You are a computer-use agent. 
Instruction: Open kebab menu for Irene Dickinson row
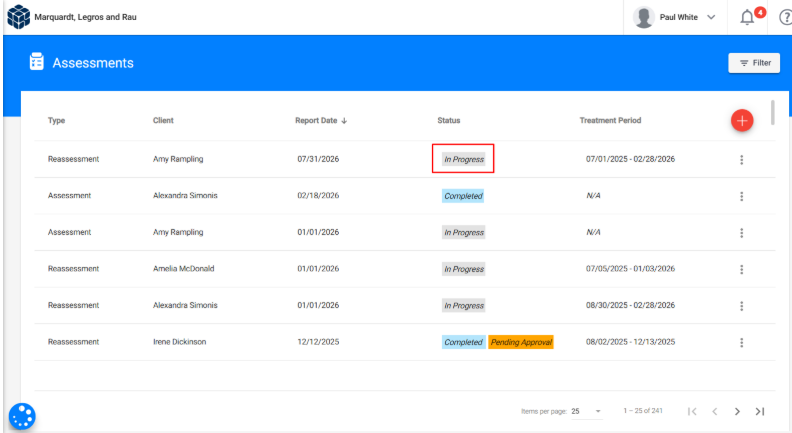coord(741,343)
